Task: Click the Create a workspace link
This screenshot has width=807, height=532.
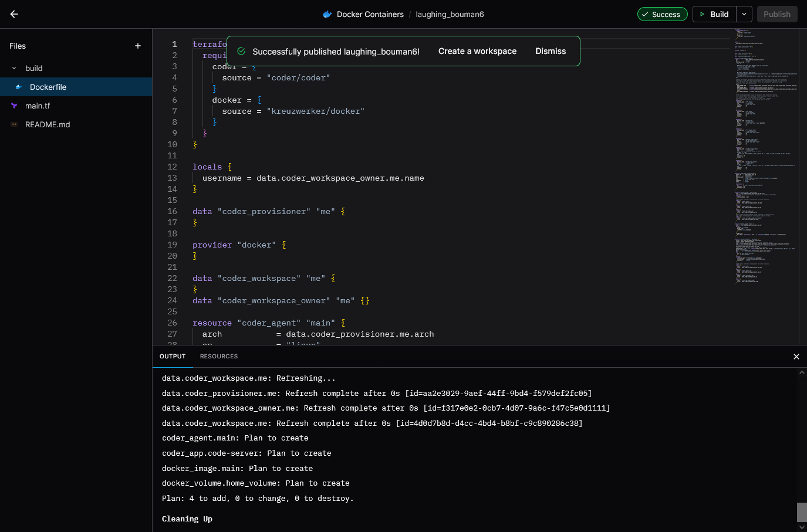Action: tap(477, 51)
